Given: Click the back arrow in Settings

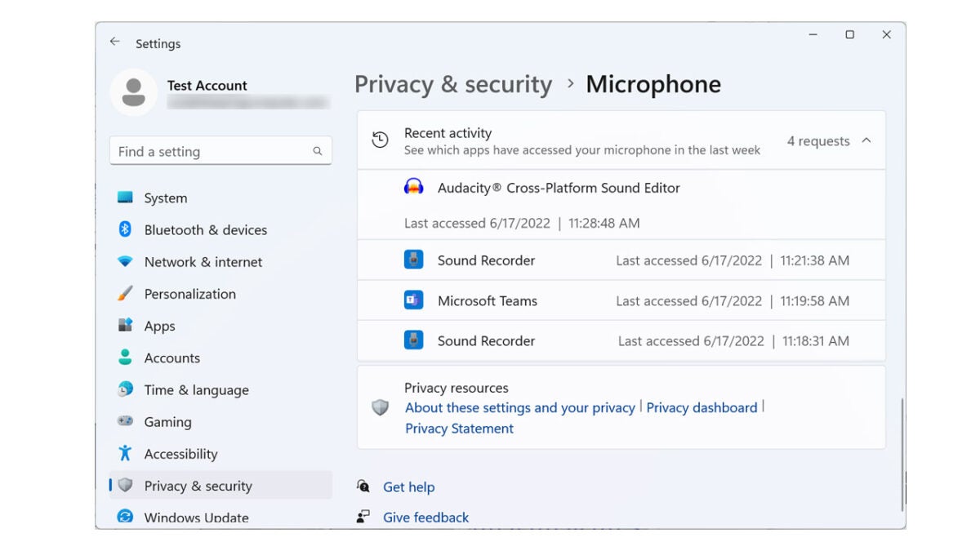Looking at the screenshot, I should (115, 42).
